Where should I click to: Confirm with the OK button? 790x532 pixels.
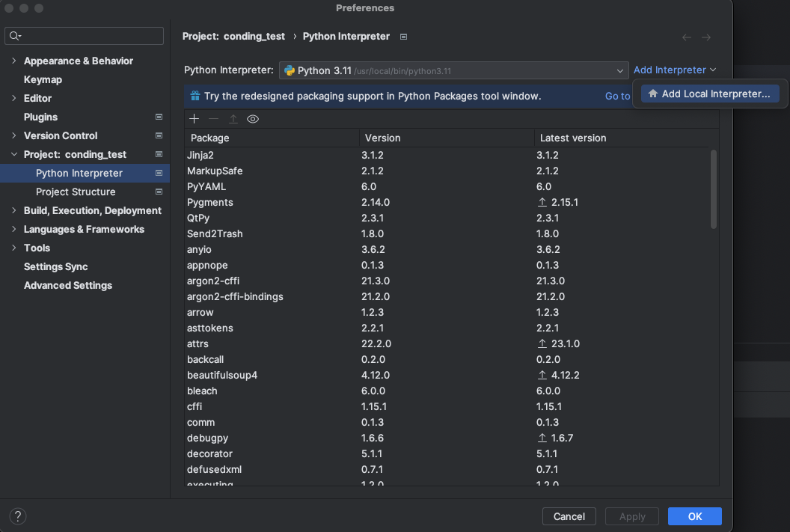coord(695,516)
